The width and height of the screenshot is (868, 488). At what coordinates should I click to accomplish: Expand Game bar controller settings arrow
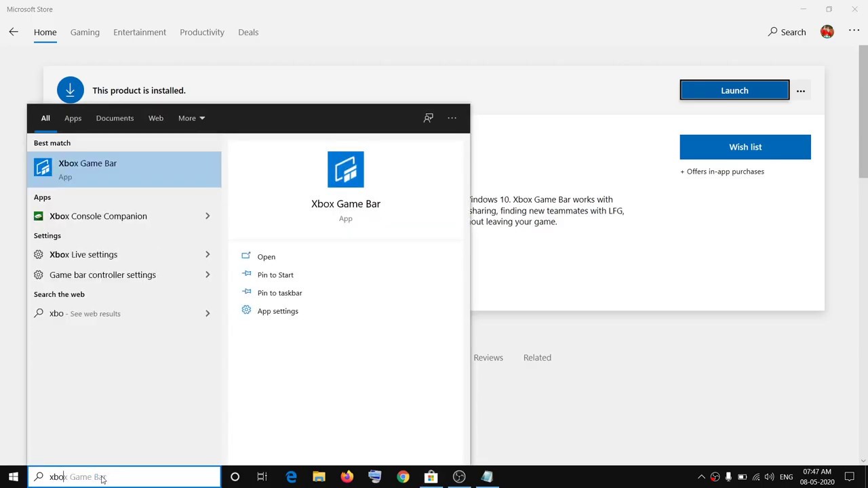208,275
